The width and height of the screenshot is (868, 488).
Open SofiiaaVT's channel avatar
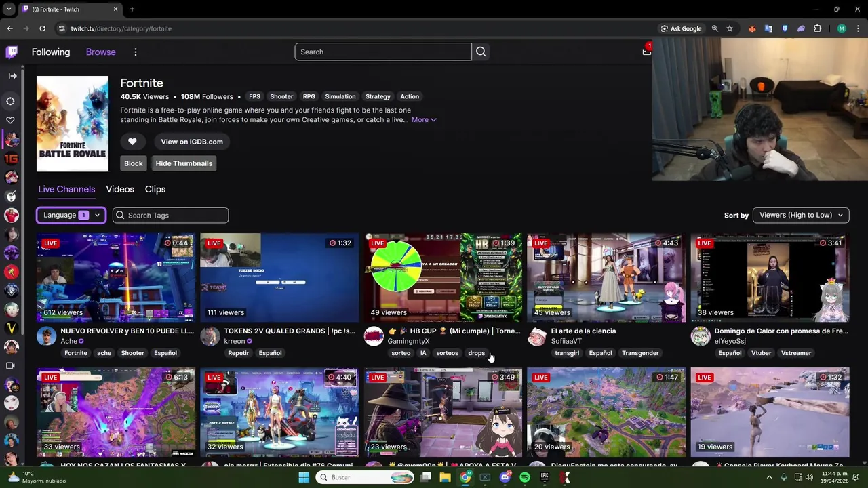tap(537, 336)
